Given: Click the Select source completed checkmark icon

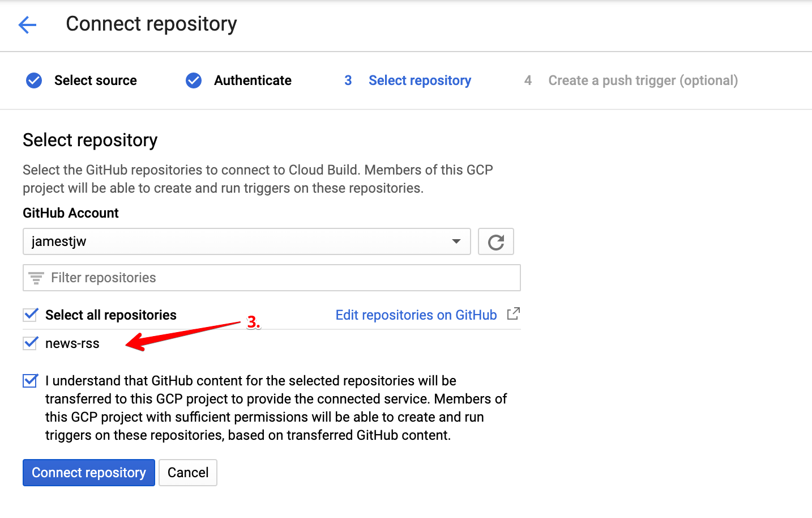Looking at the screenshot, I should tap(33, 80).
